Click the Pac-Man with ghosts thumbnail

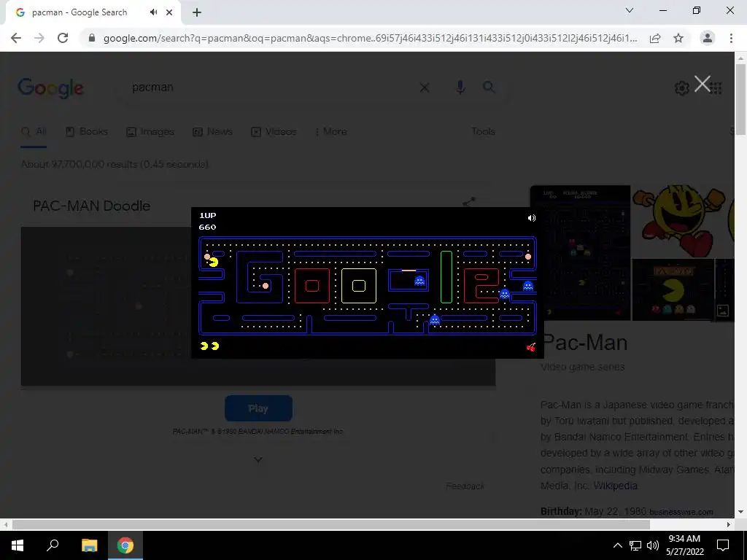(673, 289)
